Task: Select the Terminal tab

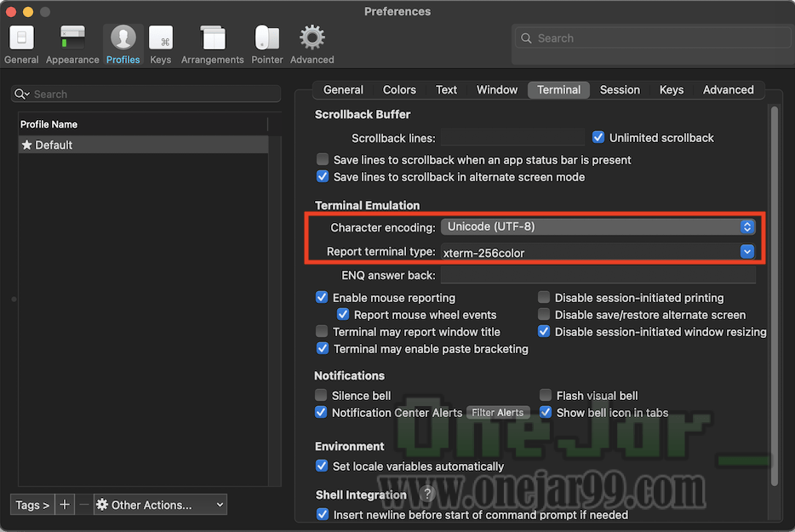Action: tap(558, 89)
